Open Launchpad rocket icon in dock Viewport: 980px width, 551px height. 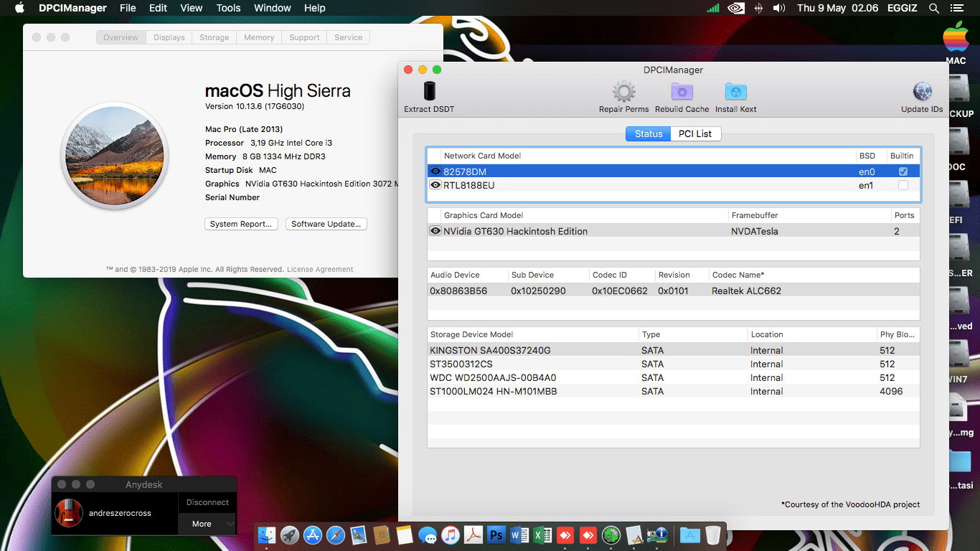point(290,535)
